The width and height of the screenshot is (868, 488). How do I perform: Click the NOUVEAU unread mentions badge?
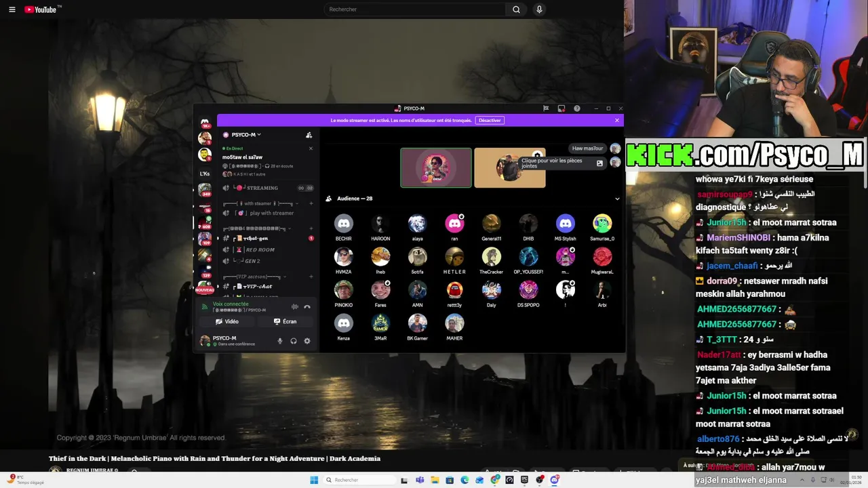(205, 289)
